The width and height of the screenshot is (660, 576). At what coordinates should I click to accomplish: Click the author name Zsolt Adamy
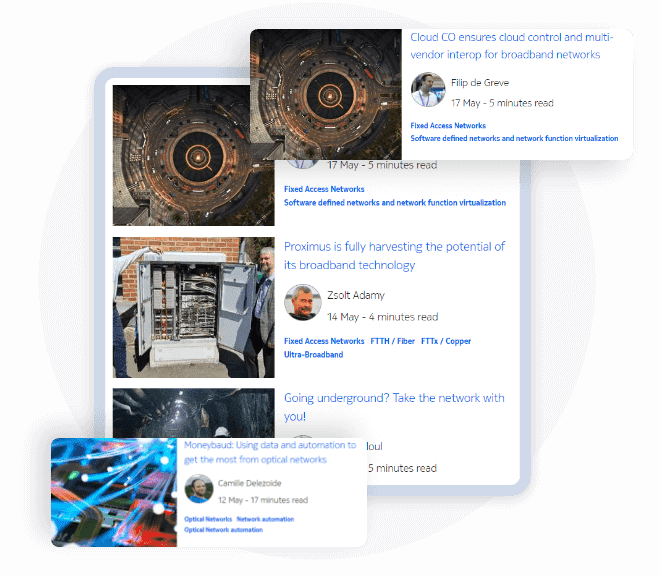coord(356,295)
